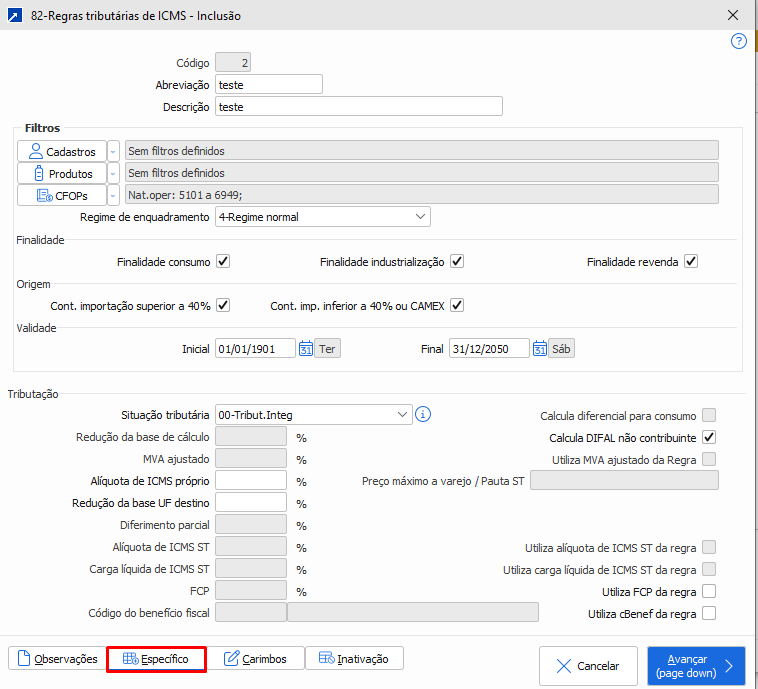
Task: Open calendar picker for Final date
Action: 539,349
